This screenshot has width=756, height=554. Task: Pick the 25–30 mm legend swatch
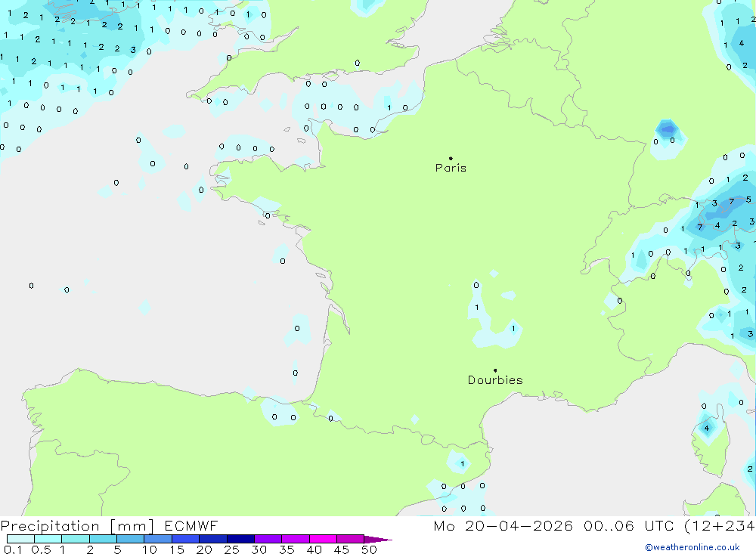(240, 539)
